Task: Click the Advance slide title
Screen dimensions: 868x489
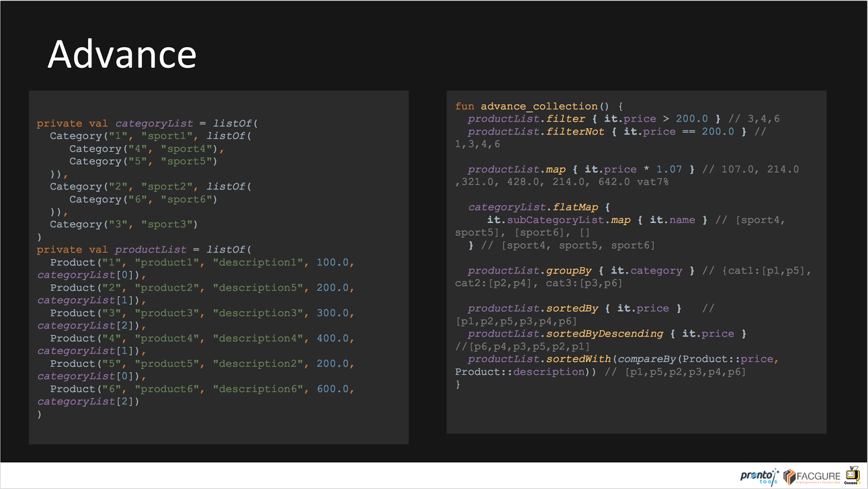Action: click(x=122, y=54)
